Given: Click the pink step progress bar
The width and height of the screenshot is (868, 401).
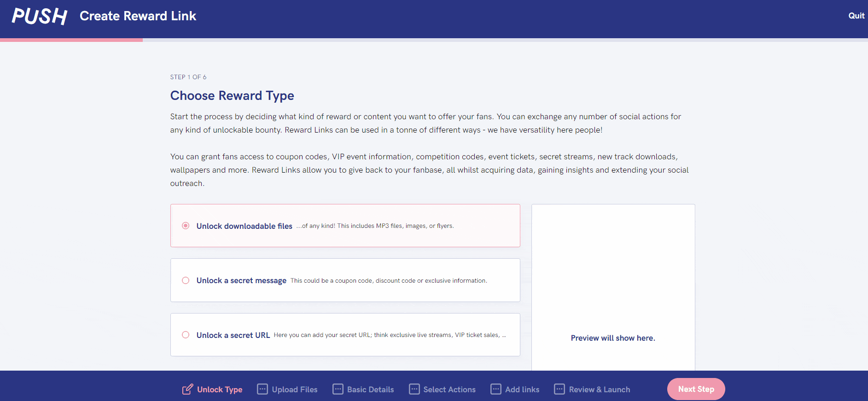Looking at the screenshot, I should [71, 40].
